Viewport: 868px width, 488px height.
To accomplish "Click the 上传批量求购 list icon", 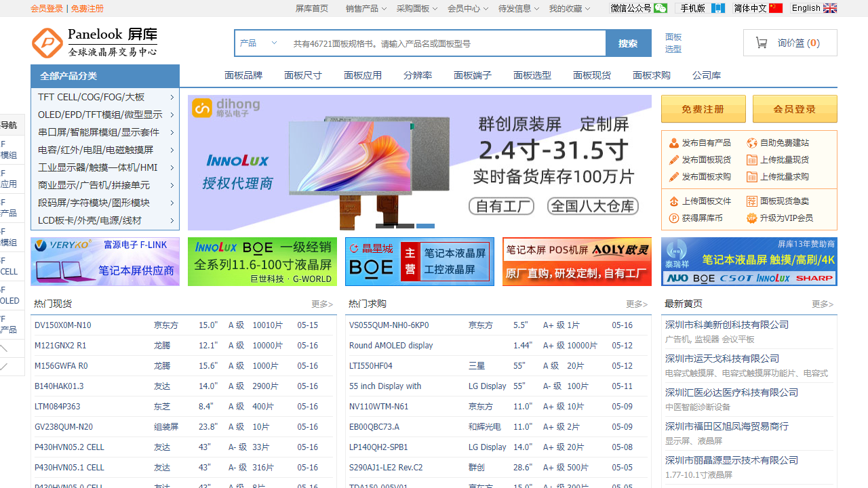I will point(752,177).
